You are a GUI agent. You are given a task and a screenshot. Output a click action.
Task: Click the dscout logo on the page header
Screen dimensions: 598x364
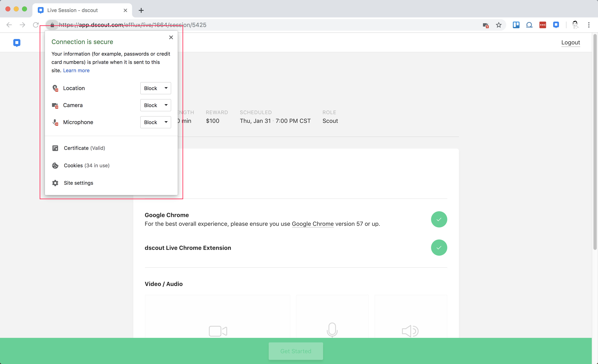tap(17, 43)
